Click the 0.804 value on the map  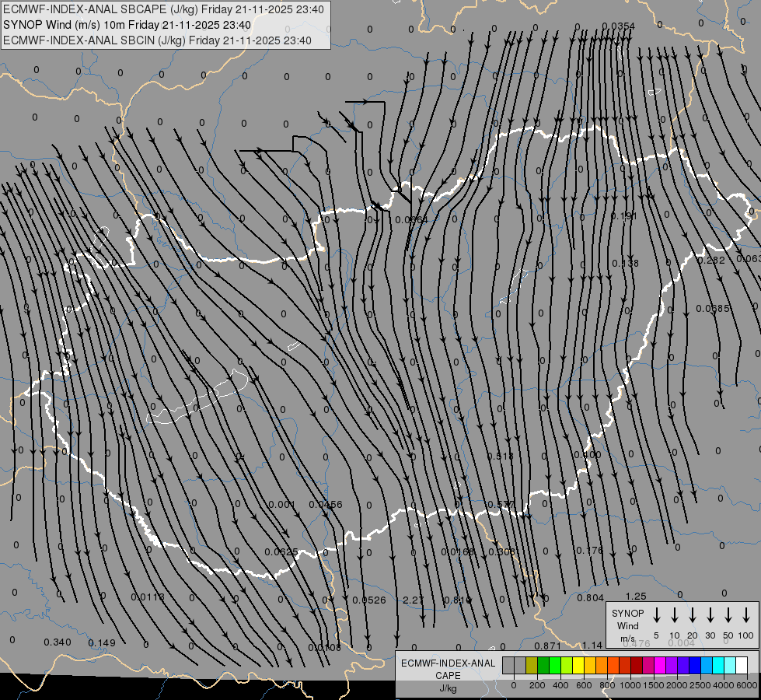(590, 597)
